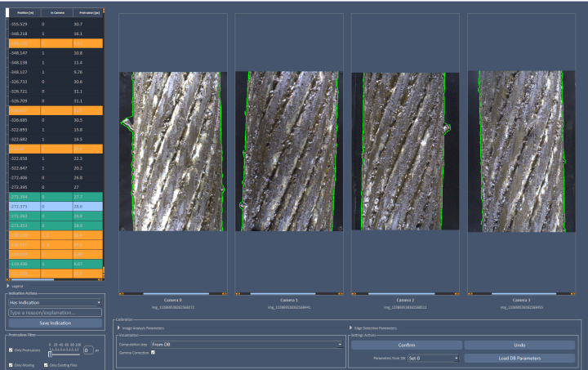Screen dimensions: 588x370
Task: Toggle the Only Protrusions checkbox
Action: pyautogui.click(x=11, y=350)
